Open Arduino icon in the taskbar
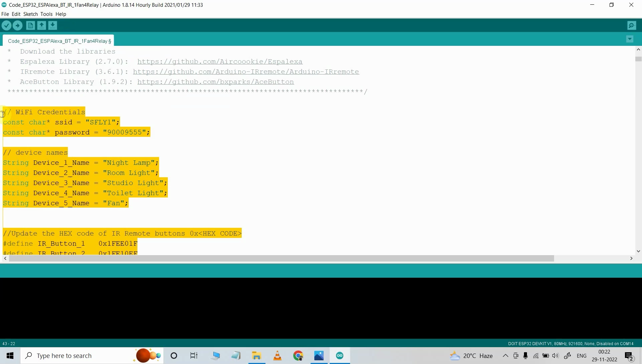 pyautogui.click(x=340, y=356)
